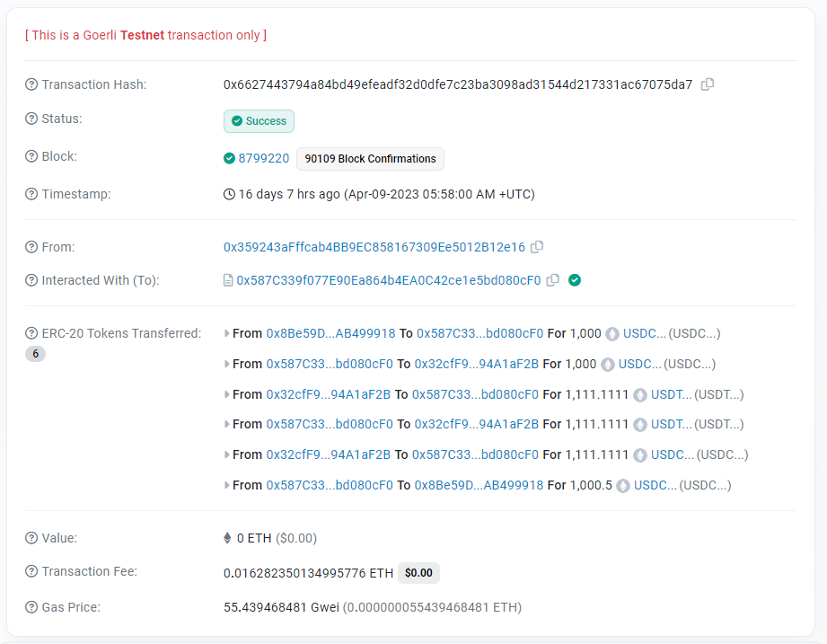Copy the transaction hash to clipboard
This screenshot has width=827, height=644.
tap(708, 84)
